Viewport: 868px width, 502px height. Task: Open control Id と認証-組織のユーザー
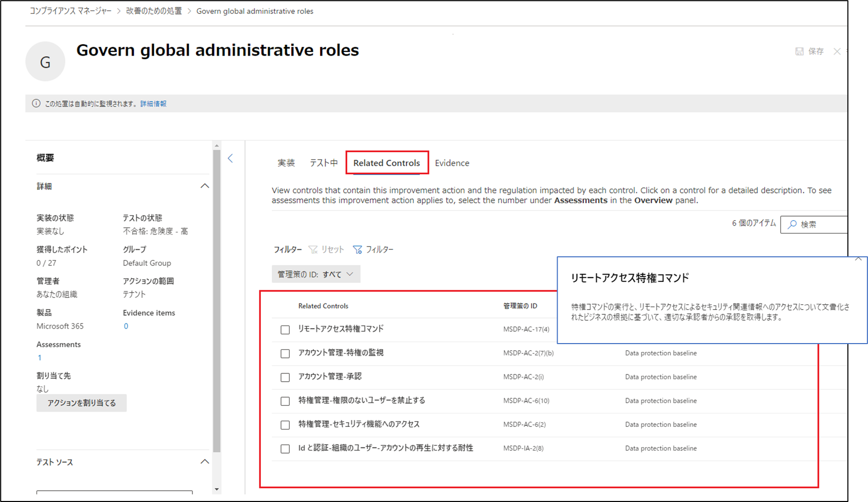point(386,448)
